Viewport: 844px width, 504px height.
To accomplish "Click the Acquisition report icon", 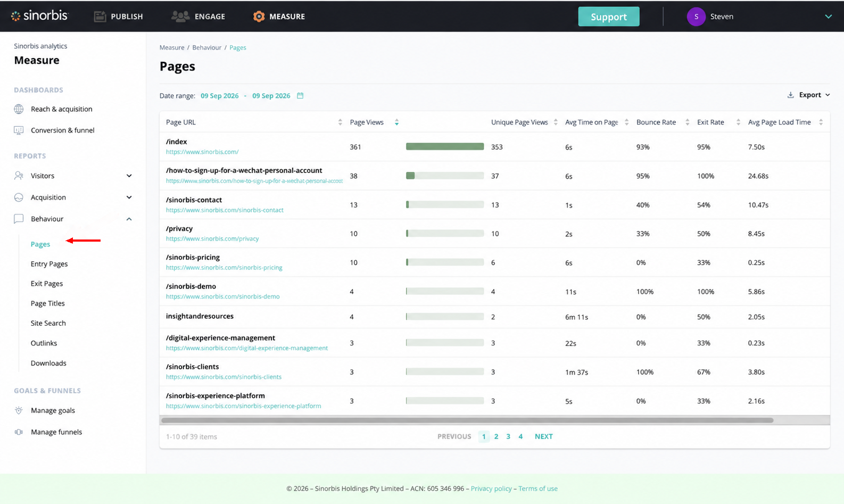I will [19, 197].
